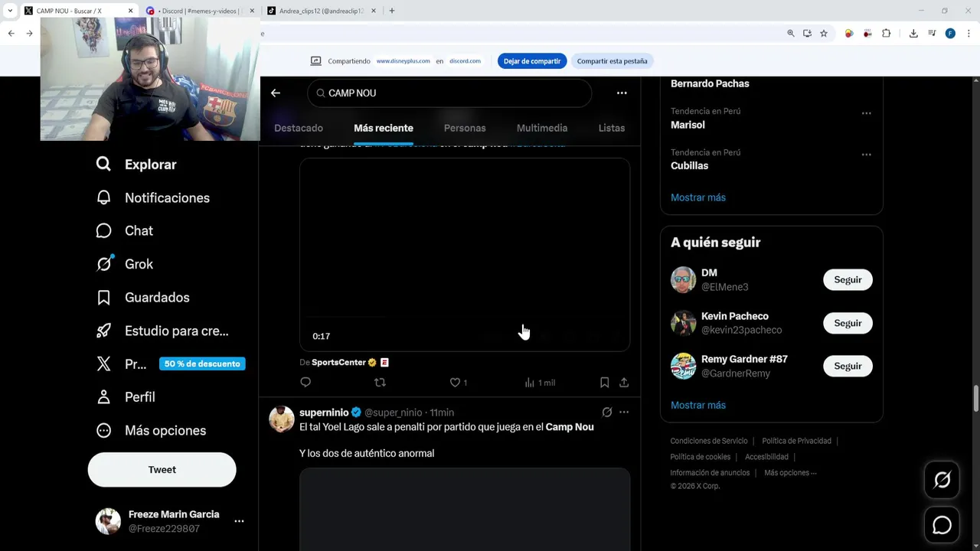Open Perfil in sidebar

coord(126,397)
